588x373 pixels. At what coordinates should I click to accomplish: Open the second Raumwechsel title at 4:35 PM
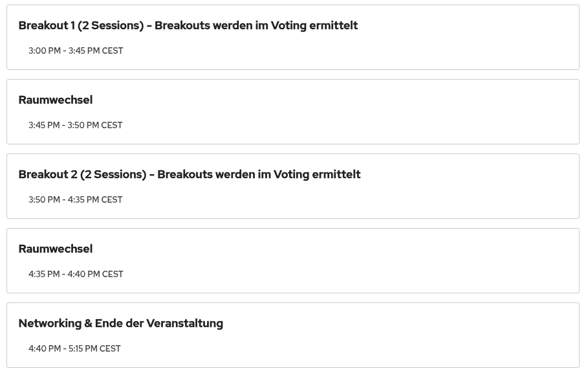(x=56, y=249)
